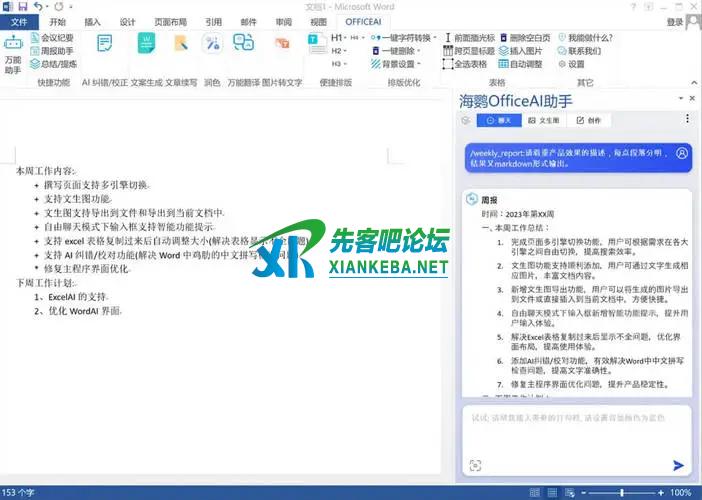This screenshot has width=702, height=500.
Task: Click the 插入图片 button
Action: click(520, 50)
